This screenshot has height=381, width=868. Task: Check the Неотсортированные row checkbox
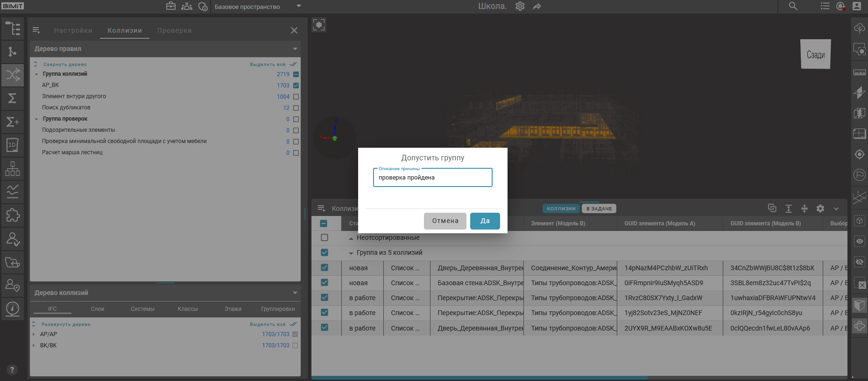[325, 237]
